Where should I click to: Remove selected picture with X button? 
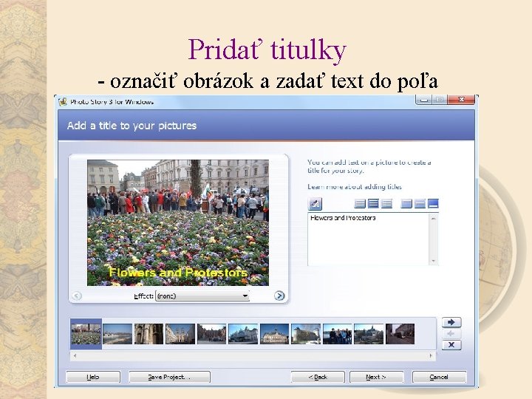(x=451, y=345)
